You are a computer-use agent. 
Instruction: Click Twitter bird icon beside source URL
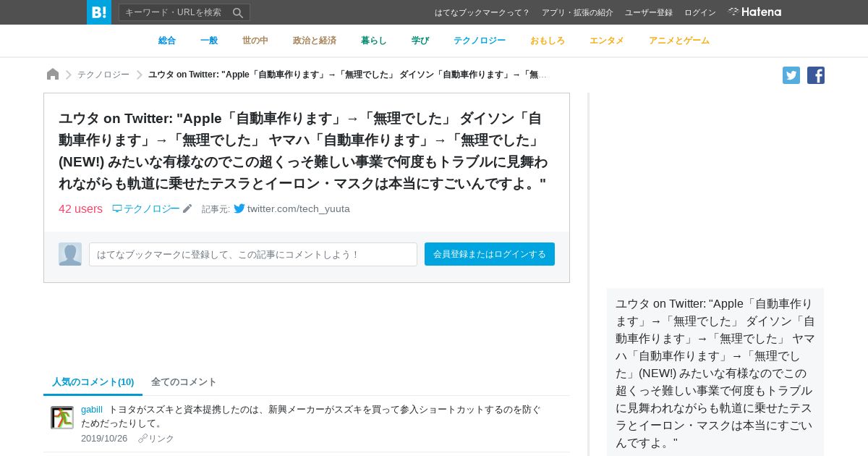(239, 208)
